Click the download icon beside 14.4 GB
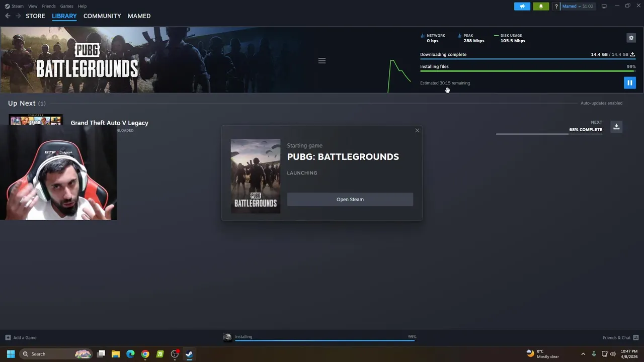644x362 pixels. [x=632, y=54]
